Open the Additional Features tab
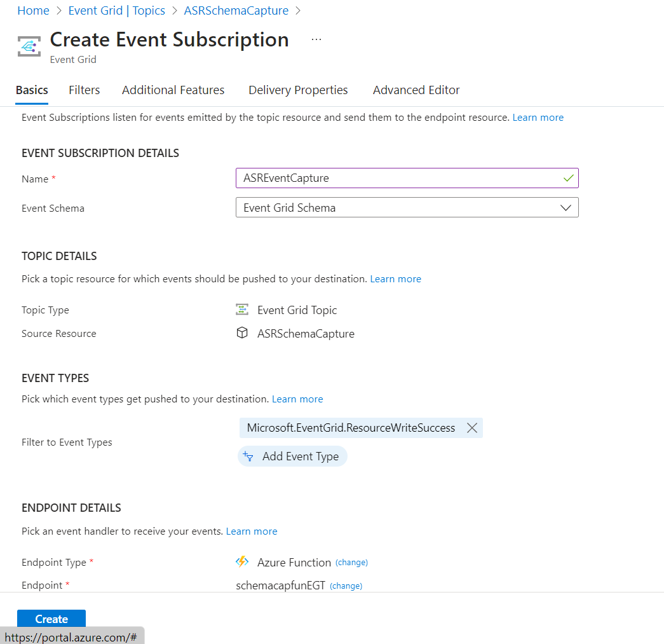The height and width of the screenshot is (644, 664). (x=173, y=90)
